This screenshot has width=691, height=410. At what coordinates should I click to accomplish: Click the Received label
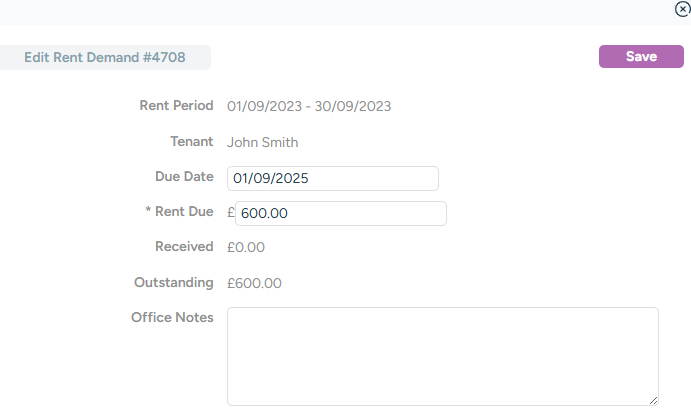point(184,246)
